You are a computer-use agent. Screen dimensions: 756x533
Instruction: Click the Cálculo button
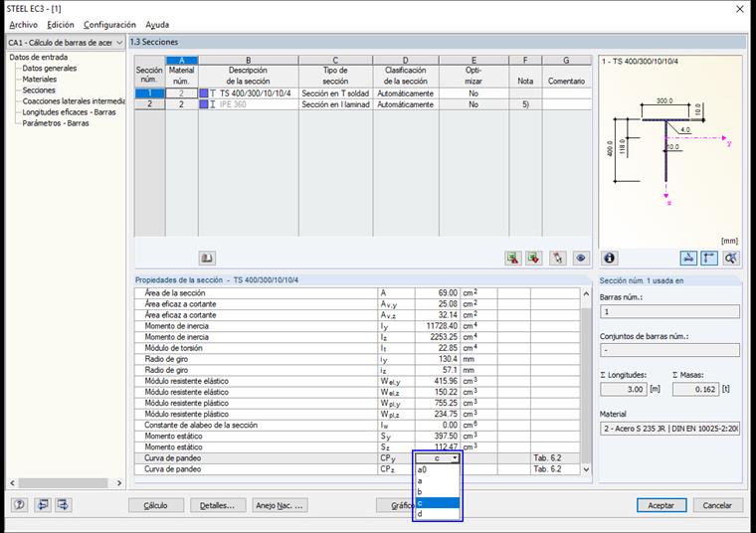point(156,505)
